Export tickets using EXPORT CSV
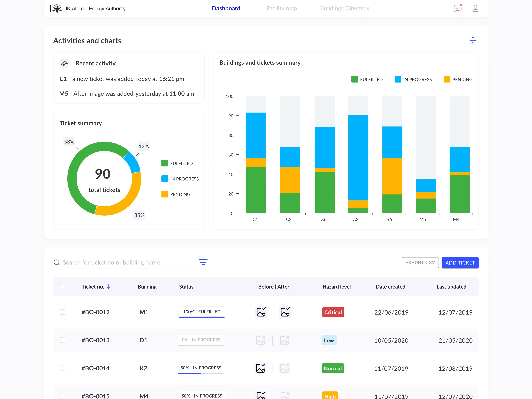The image size is (532, 399). [420, 262]
